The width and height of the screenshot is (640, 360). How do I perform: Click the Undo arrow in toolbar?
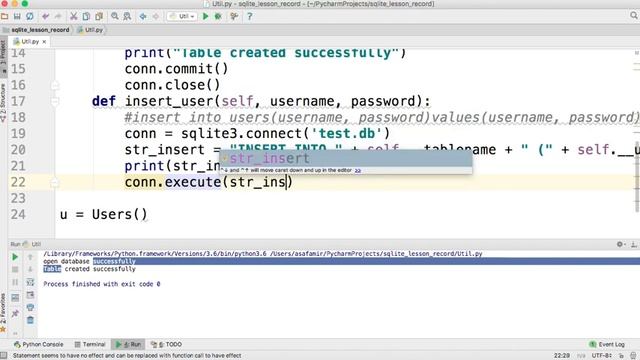45,16
